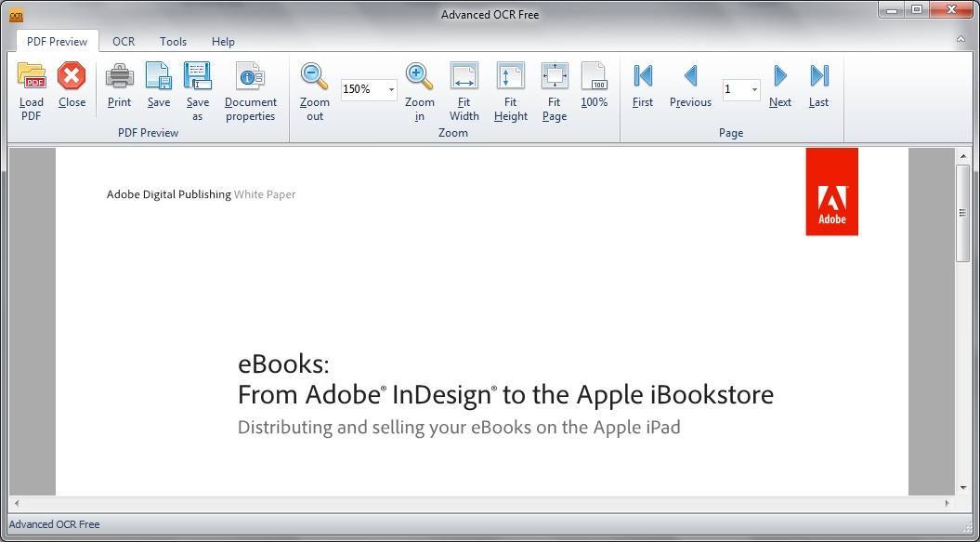Screen dimensions: 980x542
Task: Open a PDF with Load PDF
Action: point(31,89)
